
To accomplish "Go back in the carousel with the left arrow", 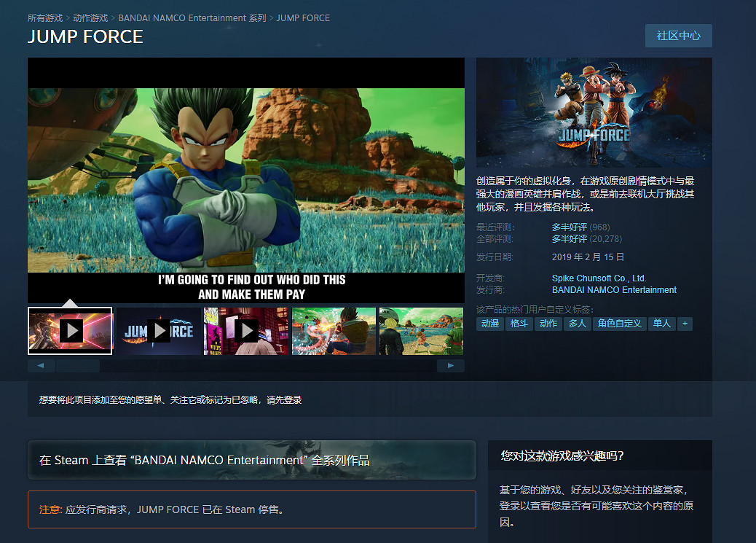I will pos(41,365).
